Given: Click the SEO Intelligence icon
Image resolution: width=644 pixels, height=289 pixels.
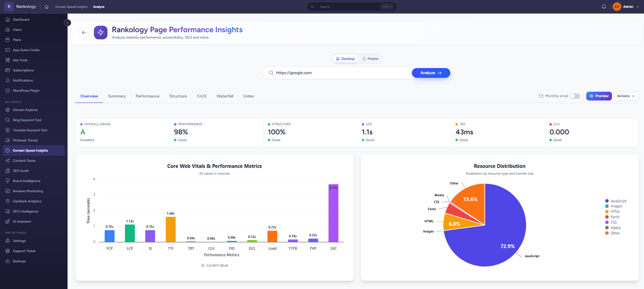Looking at the screenshot, I should (8, 211).
